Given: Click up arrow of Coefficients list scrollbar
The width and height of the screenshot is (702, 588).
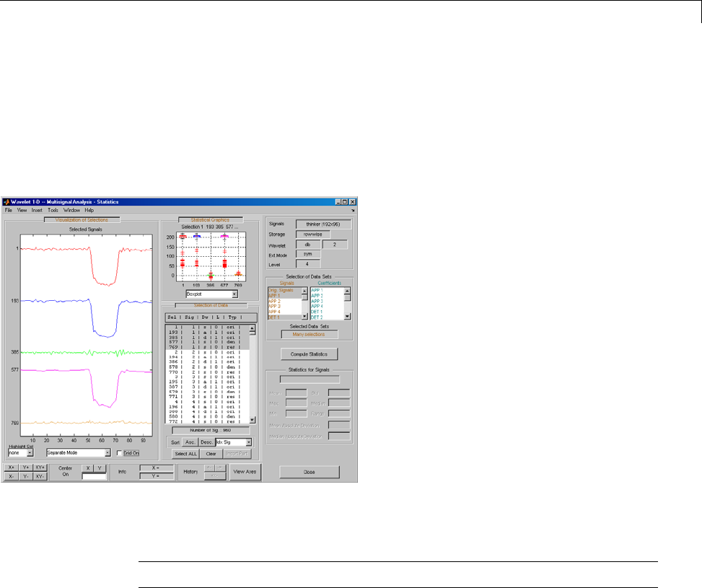Looking at the screenshot, I should (x=348, y=291).
